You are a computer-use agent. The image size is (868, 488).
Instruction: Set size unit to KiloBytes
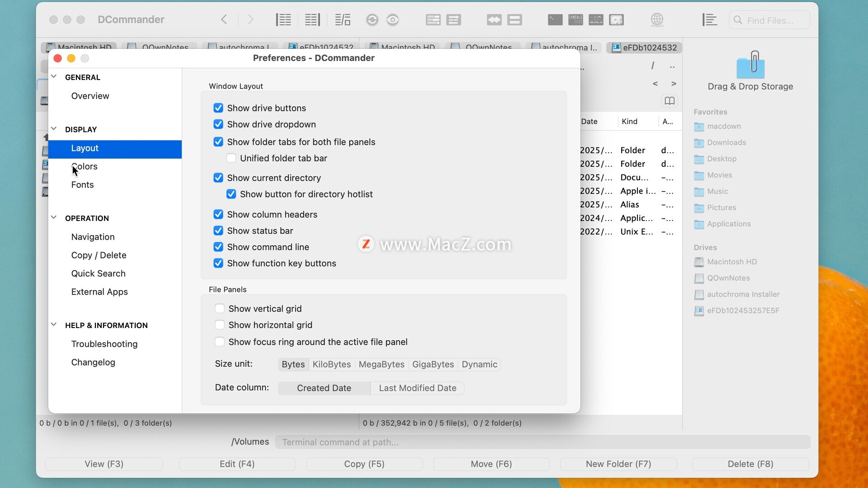331,364
